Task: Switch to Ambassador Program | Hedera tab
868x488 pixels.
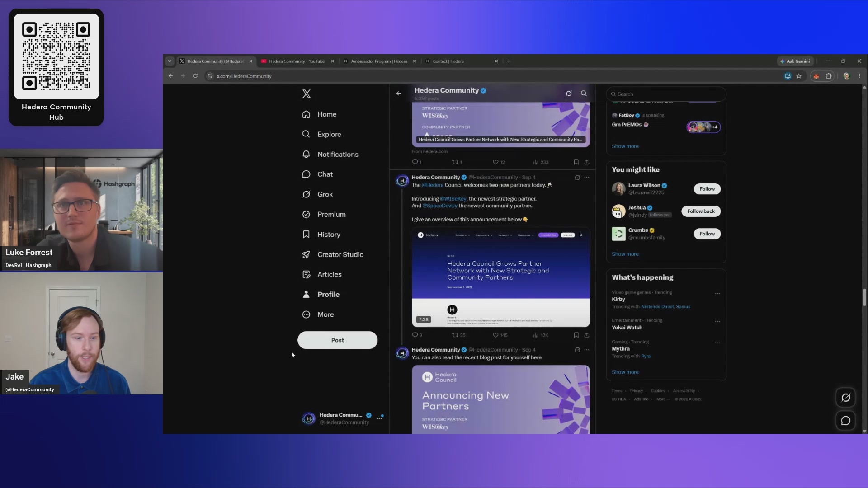Action: [379, 61]
